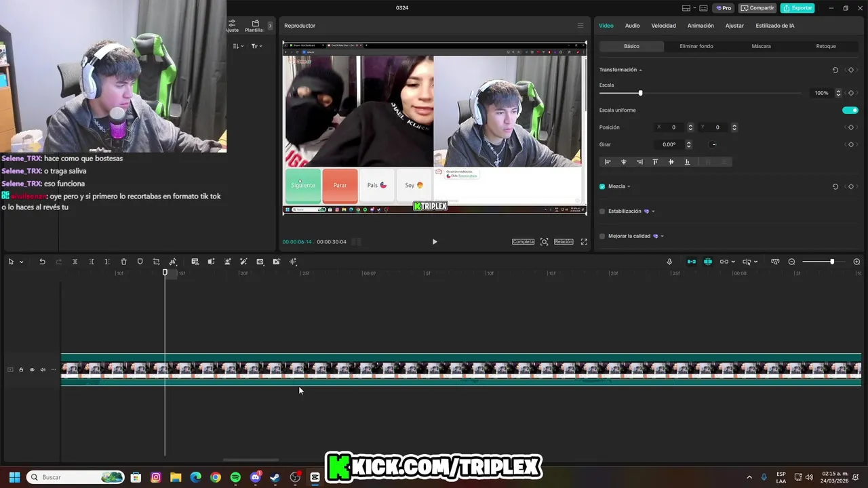Delete selected clip with trash icon
Image resolution: width=868 pixels, height=488 pixels.
coord(123,262)
